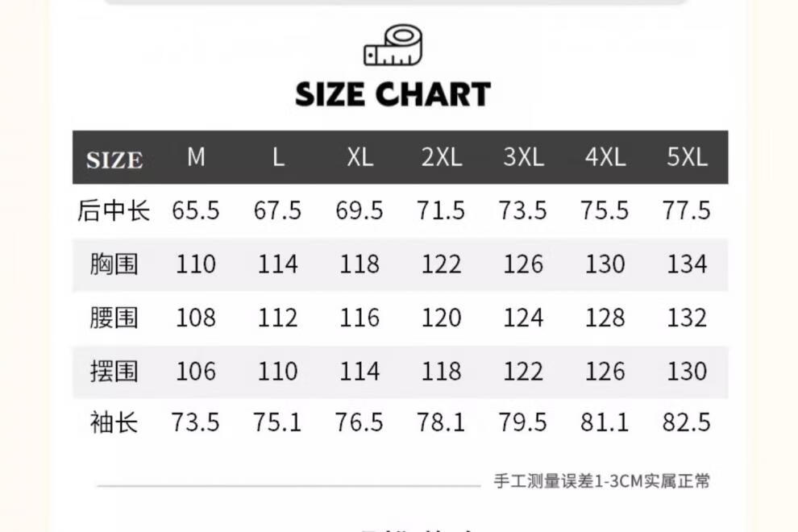Click the 后中长 row label

point(114,211)
